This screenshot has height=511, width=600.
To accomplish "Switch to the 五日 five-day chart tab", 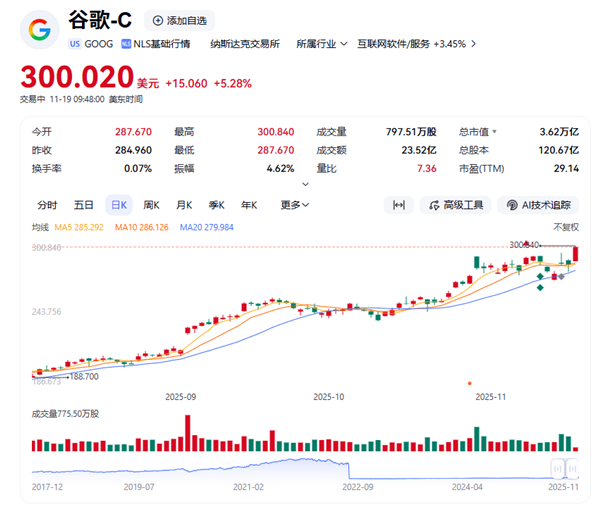I will pyautogui.click(x=83, y=205).
